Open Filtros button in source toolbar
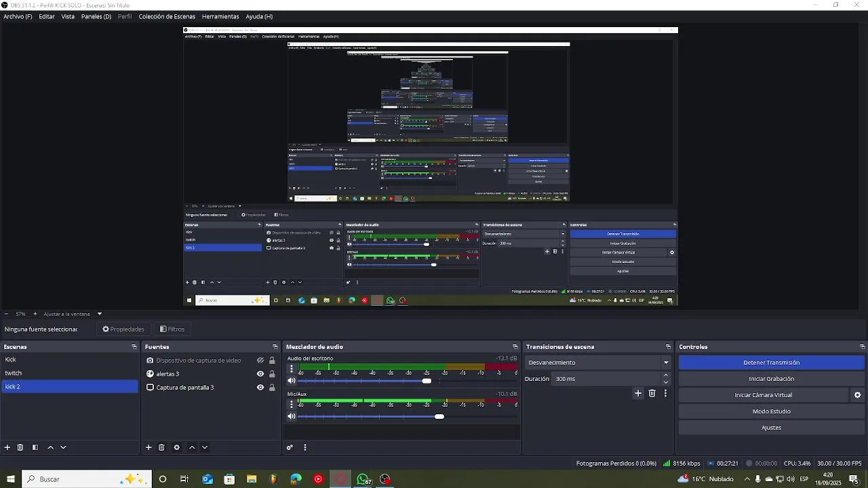Image resolution: width=868 pixels, height=488 pixels. (172, 329)
